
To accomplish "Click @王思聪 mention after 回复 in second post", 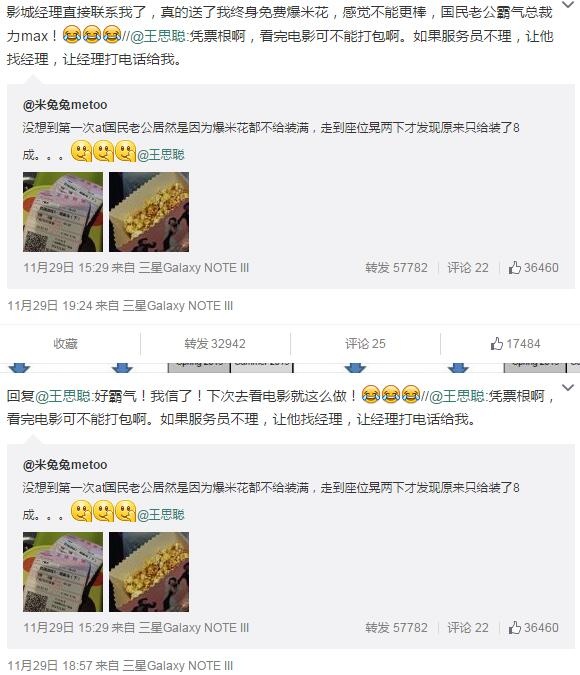I will point(63,396).
